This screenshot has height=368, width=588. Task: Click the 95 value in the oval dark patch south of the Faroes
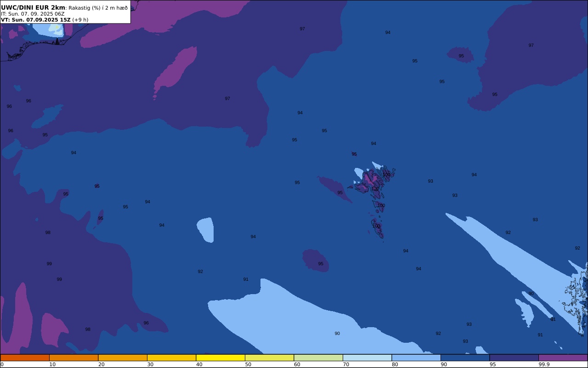[321, 264]
